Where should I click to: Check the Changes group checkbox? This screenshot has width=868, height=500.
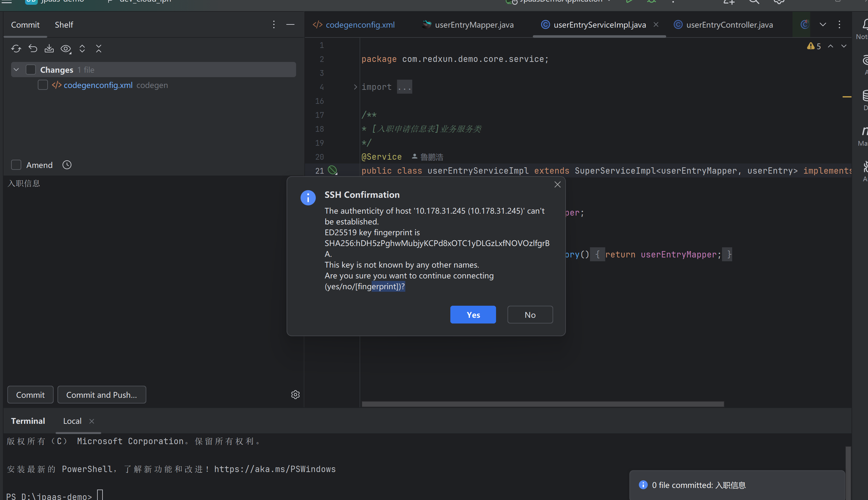[x=31, y=70]
